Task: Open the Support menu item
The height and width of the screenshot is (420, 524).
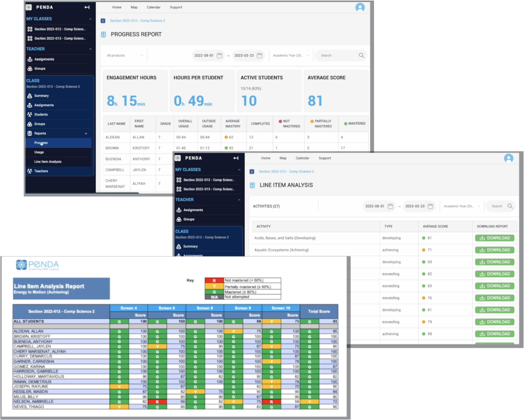Action: 176,7
